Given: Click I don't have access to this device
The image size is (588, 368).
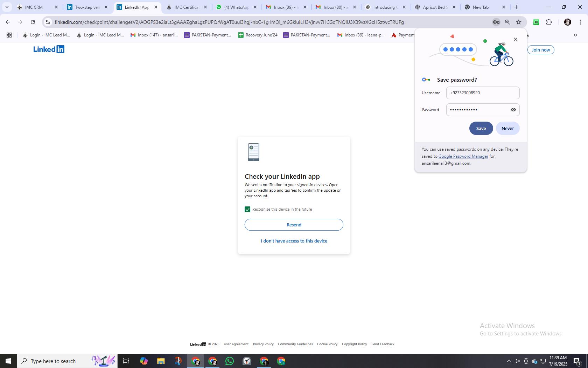Looking at the screenshot, I should coord(294,241).
